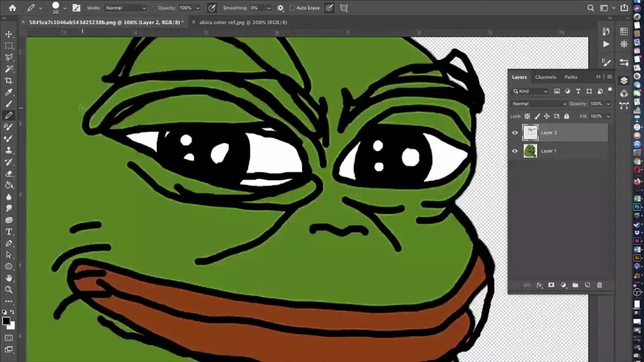Close the akira color ref.jpg tab
The height and width of the screenshot is (362, 644).
[x=193, y=22]
